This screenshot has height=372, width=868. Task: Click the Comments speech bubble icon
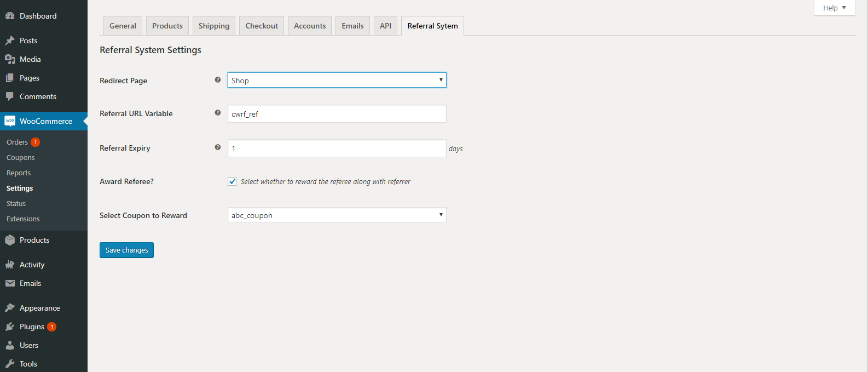click(10, 96)
